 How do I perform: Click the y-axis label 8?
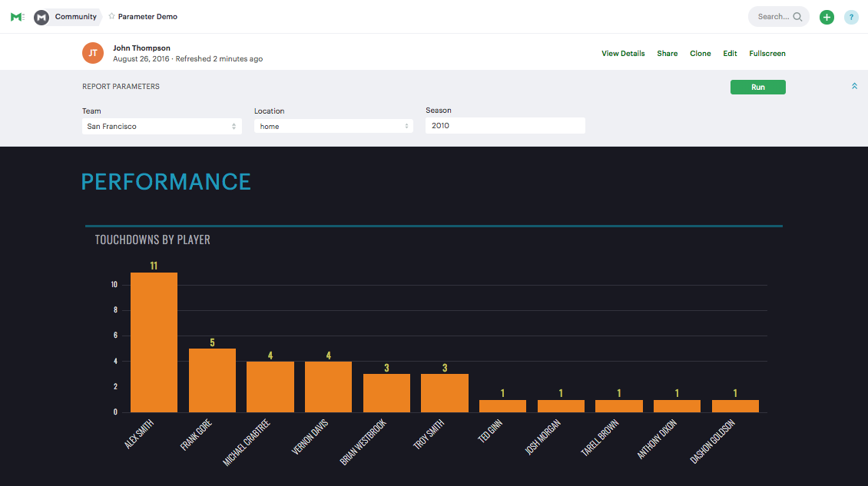click(116, 310)
